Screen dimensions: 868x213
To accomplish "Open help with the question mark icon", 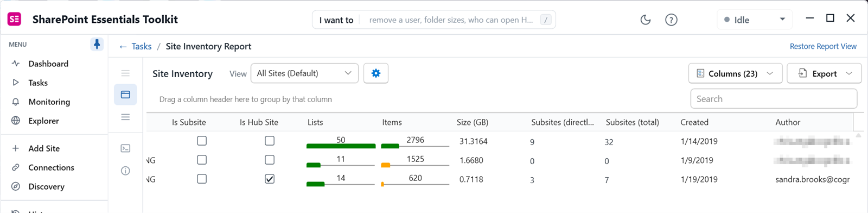I will click(671, 20).
